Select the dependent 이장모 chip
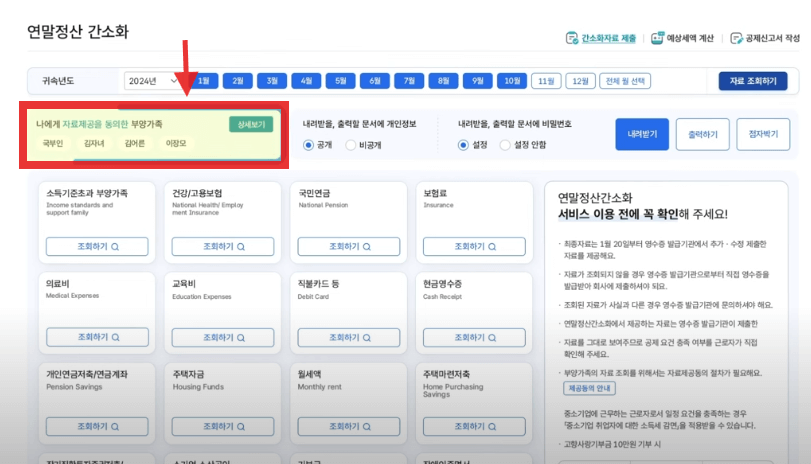 (x=176, y=143)
